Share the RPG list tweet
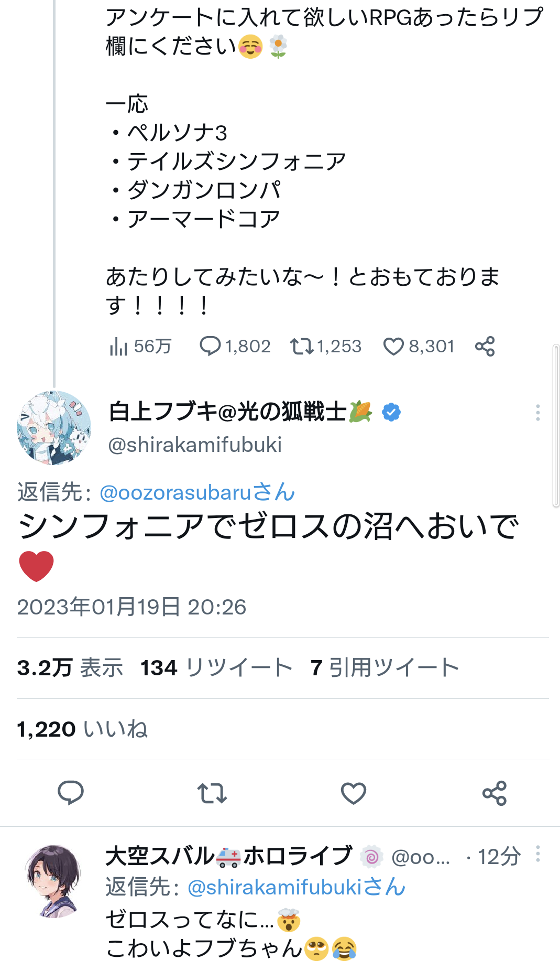 pos(485,347)
